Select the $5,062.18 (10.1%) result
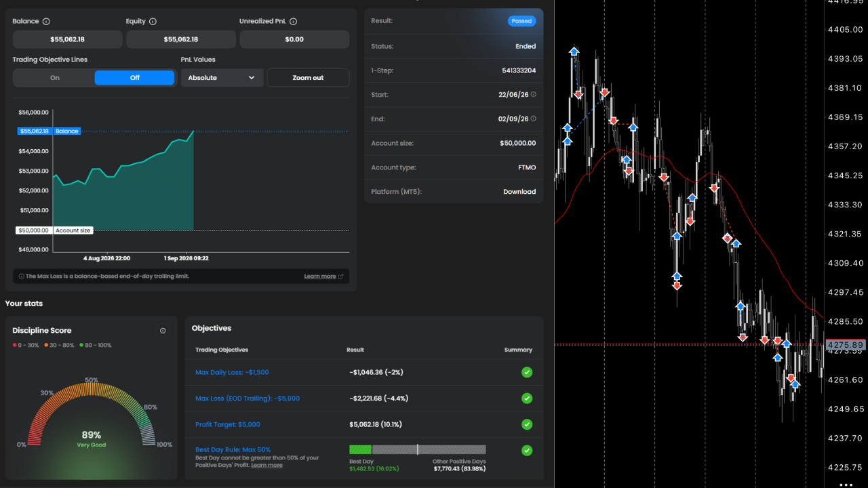This screenshot has height=488, width=868. point(376,424)
